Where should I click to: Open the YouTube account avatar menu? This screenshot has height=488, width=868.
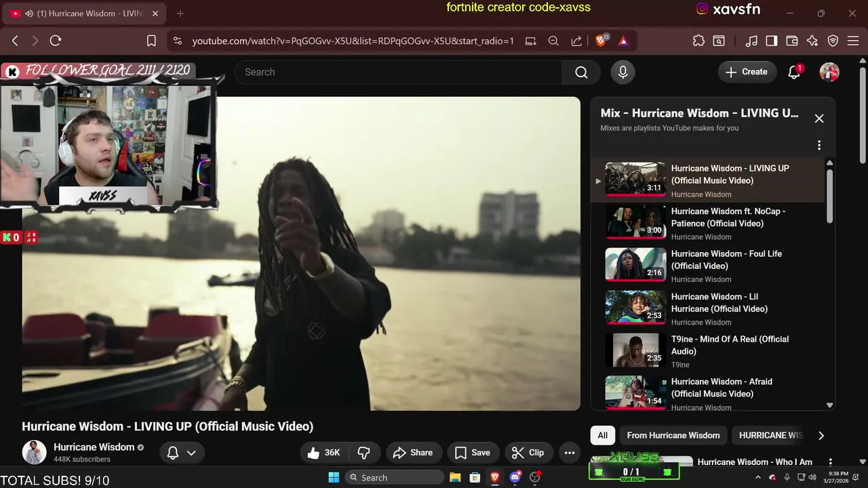click(x=829, y=72)
